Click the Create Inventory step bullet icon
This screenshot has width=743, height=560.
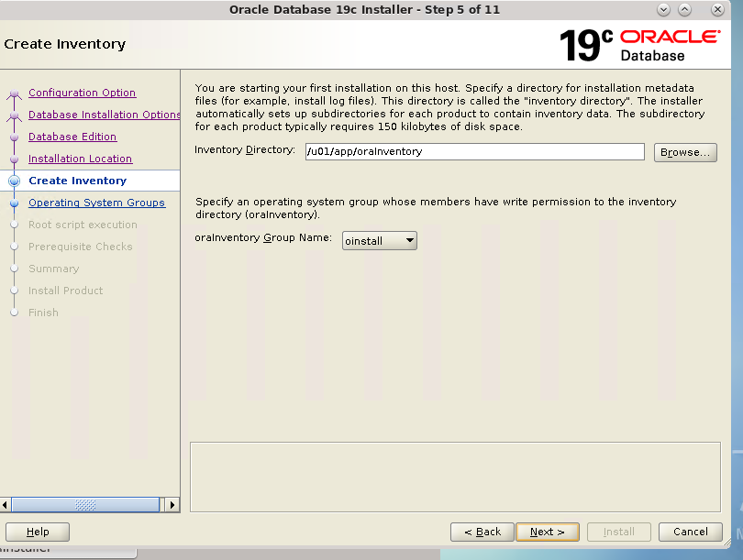coord(14,181)
